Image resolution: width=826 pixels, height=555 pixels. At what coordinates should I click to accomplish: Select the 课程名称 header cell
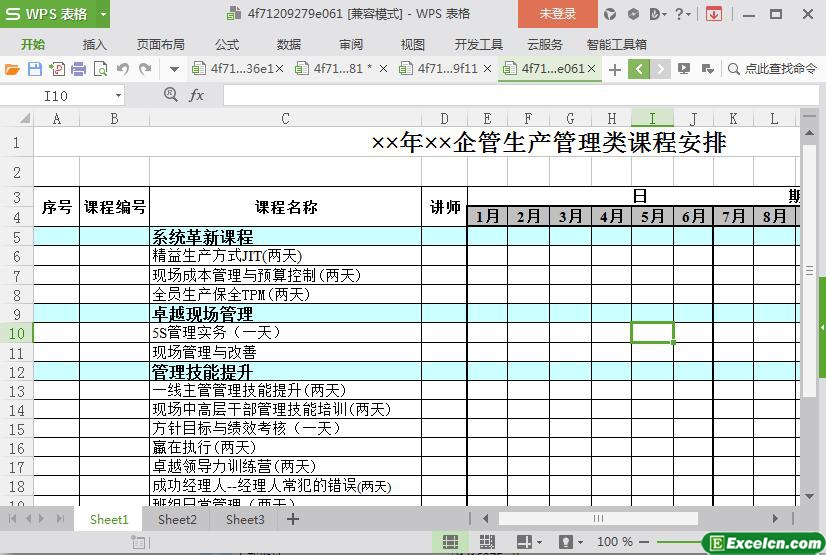click(286, 207)
